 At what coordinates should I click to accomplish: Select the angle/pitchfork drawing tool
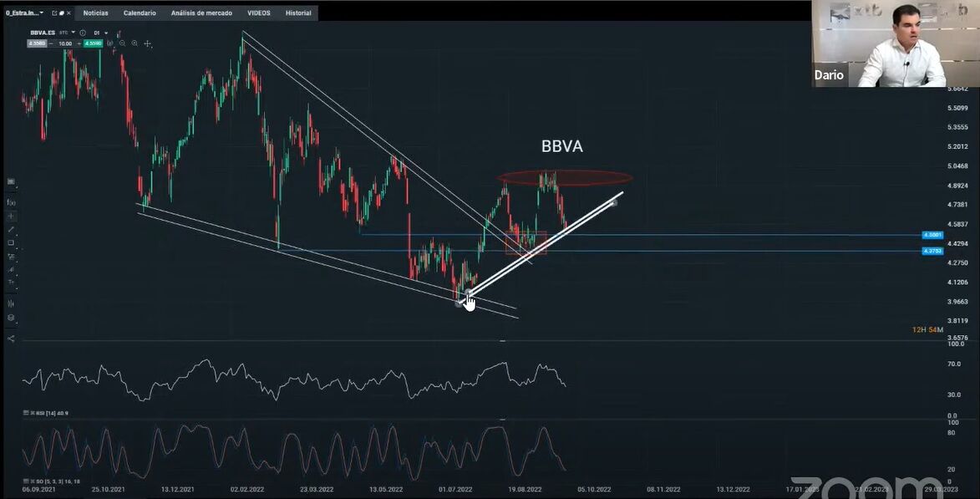[x=11, y=269]
